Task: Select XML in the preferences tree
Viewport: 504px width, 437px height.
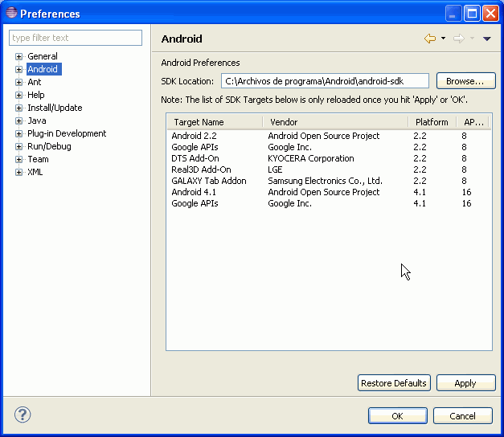Action: pos(35,172)
